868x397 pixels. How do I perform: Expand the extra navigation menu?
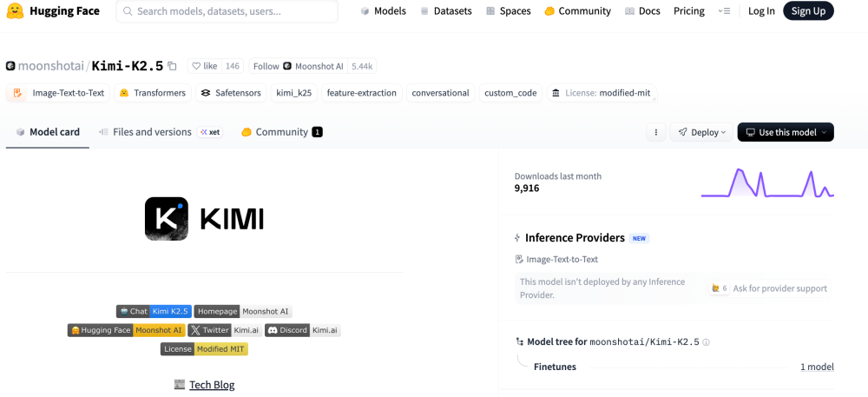click(724, 11)
